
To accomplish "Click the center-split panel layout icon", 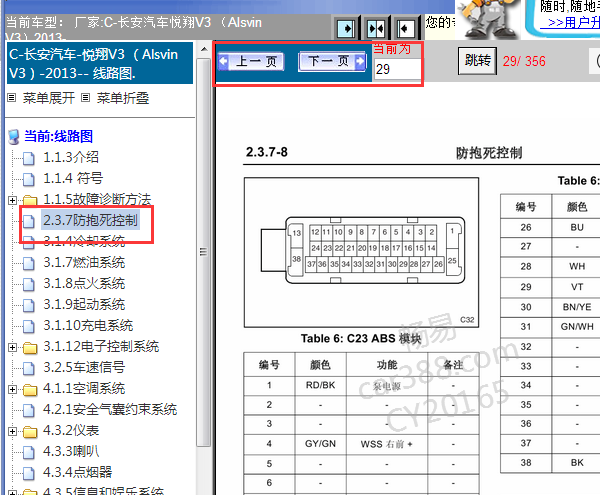I will pyautogui.click(x=376, y=28).
